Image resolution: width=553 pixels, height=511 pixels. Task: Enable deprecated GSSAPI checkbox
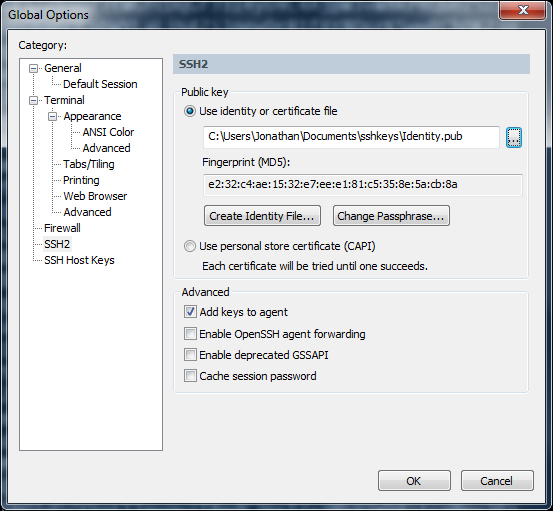[190, 355]
